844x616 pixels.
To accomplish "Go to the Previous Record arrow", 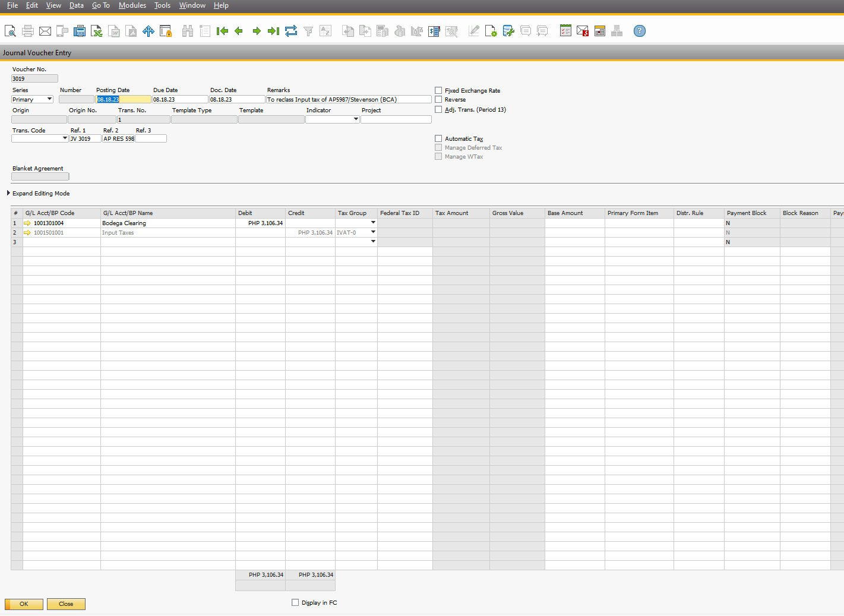I will [239, 31].
